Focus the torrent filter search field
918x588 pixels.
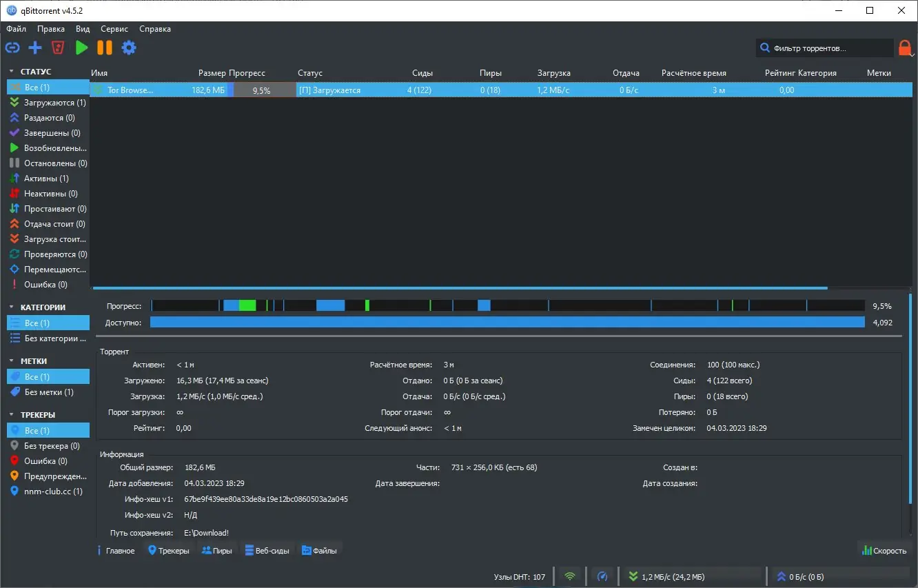[x=824, y=48]
